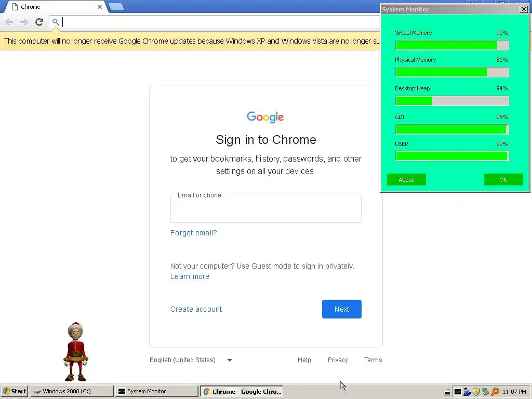Click the blue Next button

click(342, 309)
